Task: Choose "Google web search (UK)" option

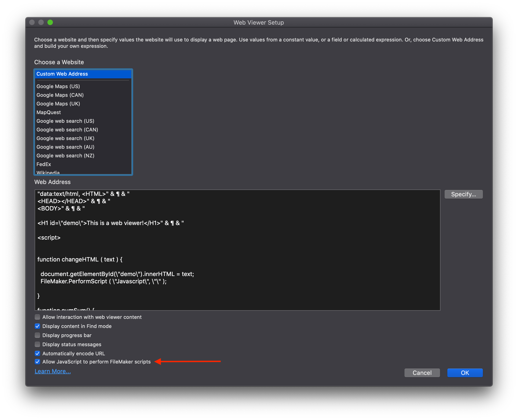Action: (x=65, y=138)
